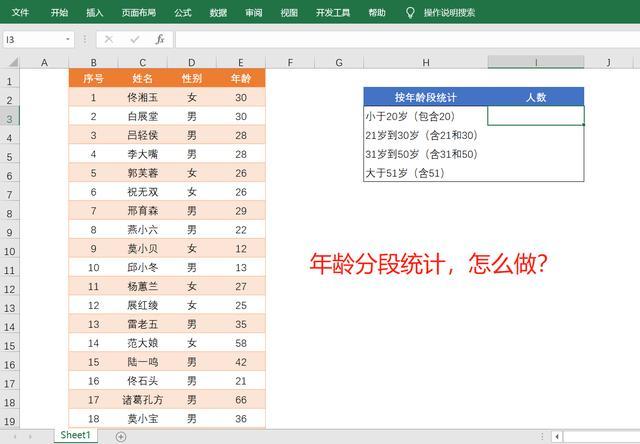Click the 人数 header cell
Viewport: 640px width, 444px height.
[536, 97]
